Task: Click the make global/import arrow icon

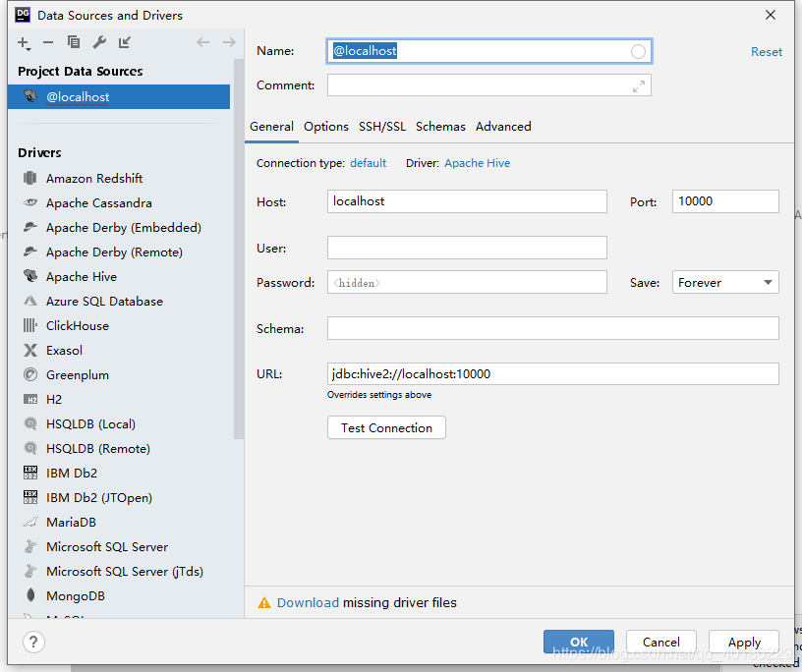Action: pos(124,42)
